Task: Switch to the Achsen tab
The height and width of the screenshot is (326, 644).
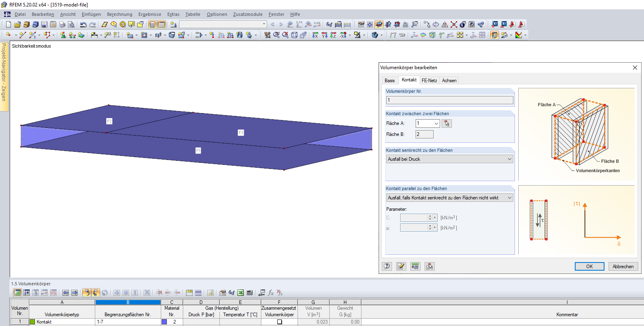Action: tap(449, 81)
